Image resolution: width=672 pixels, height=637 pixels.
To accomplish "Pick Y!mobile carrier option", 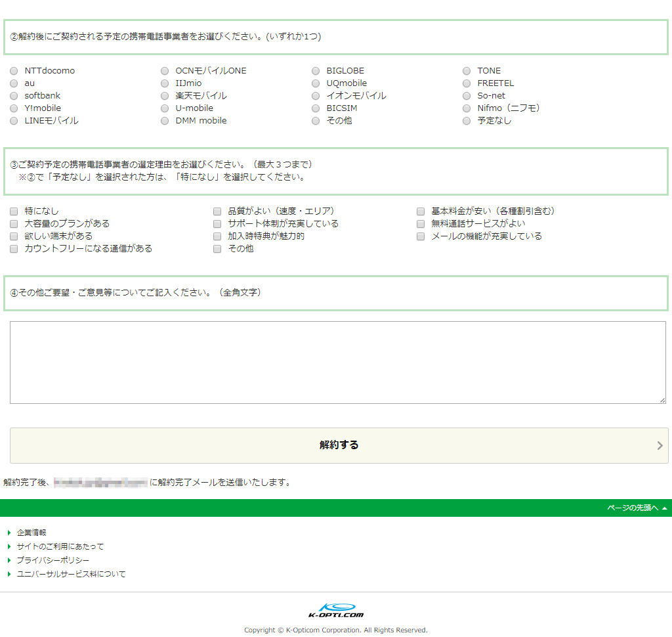I will pyautogui.click(x=14, y=108).
